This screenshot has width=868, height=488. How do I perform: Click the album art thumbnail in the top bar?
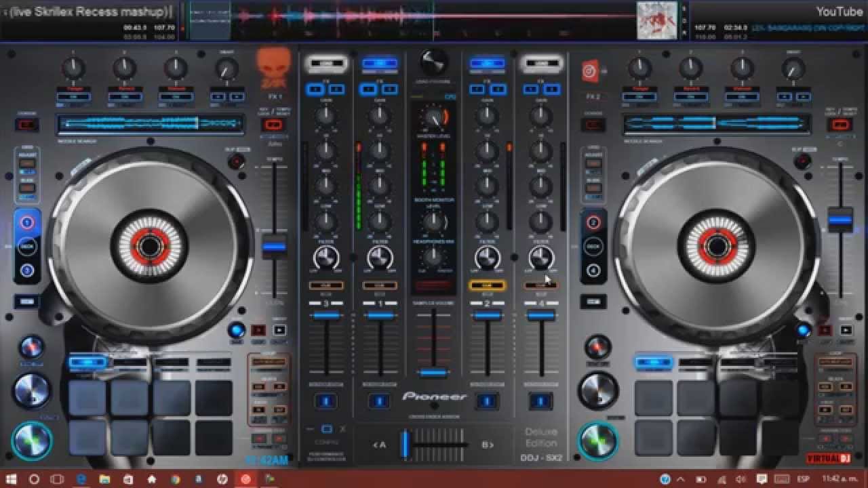tap(657, 20)
